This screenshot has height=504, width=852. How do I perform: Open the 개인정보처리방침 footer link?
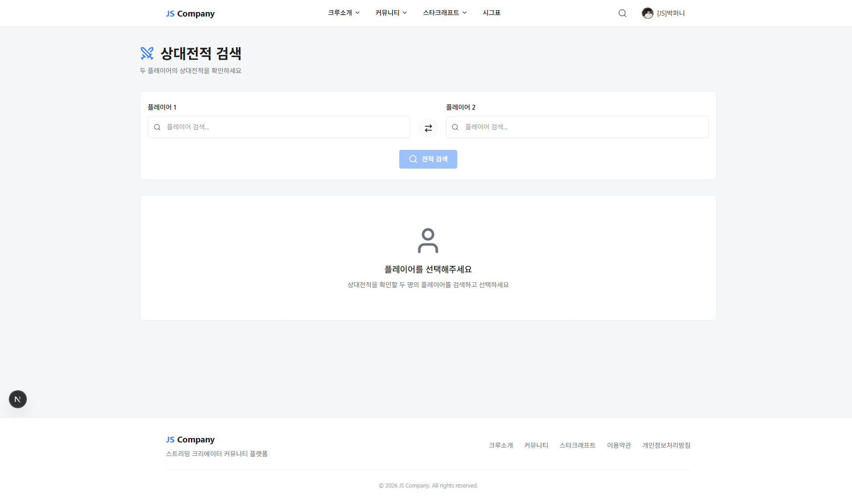[666, 445]
